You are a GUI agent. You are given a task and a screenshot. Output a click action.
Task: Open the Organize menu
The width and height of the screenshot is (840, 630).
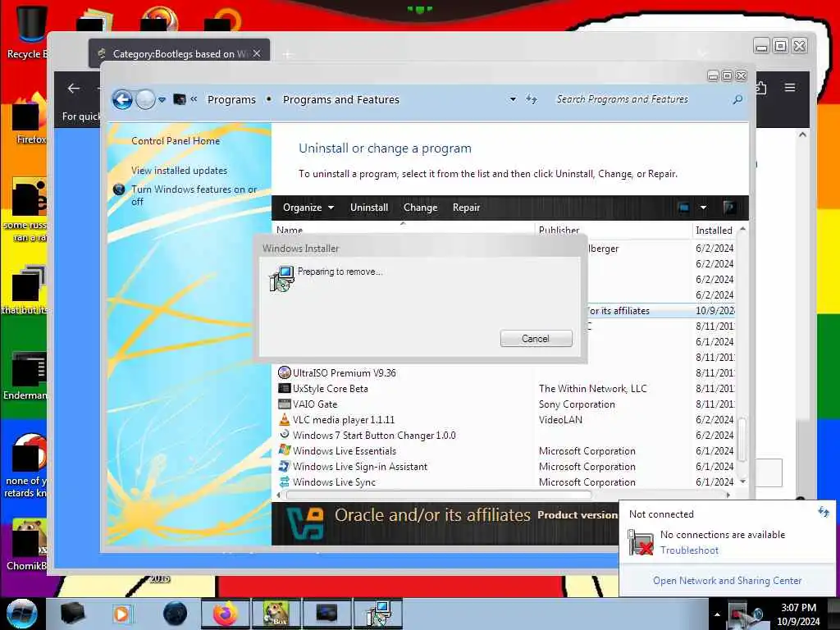tap(308, 208)
